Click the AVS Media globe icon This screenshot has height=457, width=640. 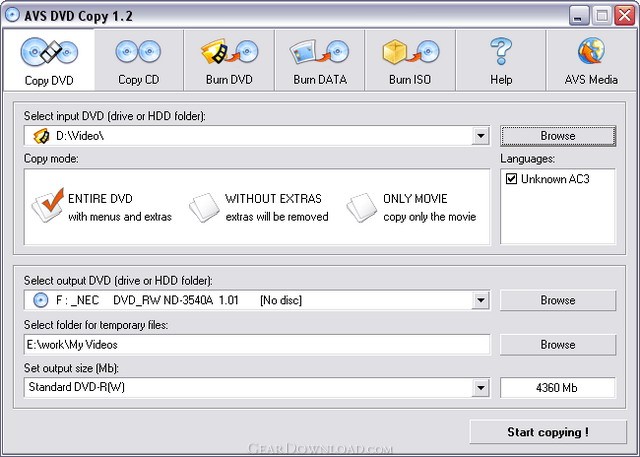[591, 52]
